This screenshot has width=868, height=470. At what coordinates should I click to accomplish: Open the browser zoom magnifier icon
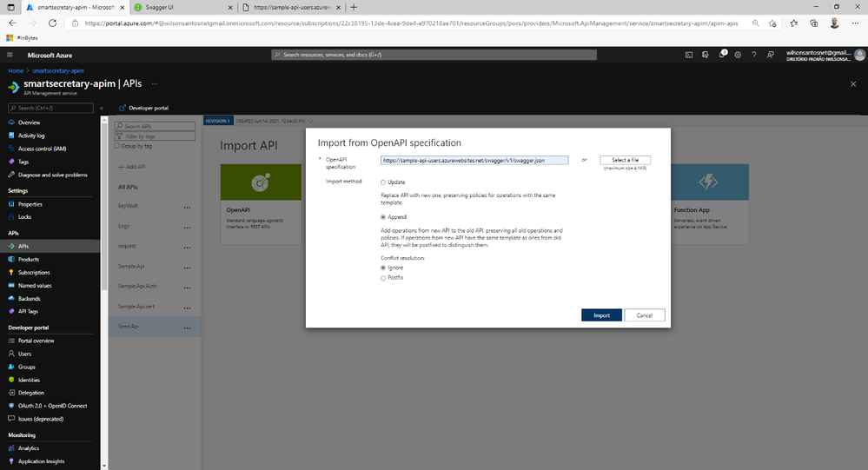(x=756, y=23)
